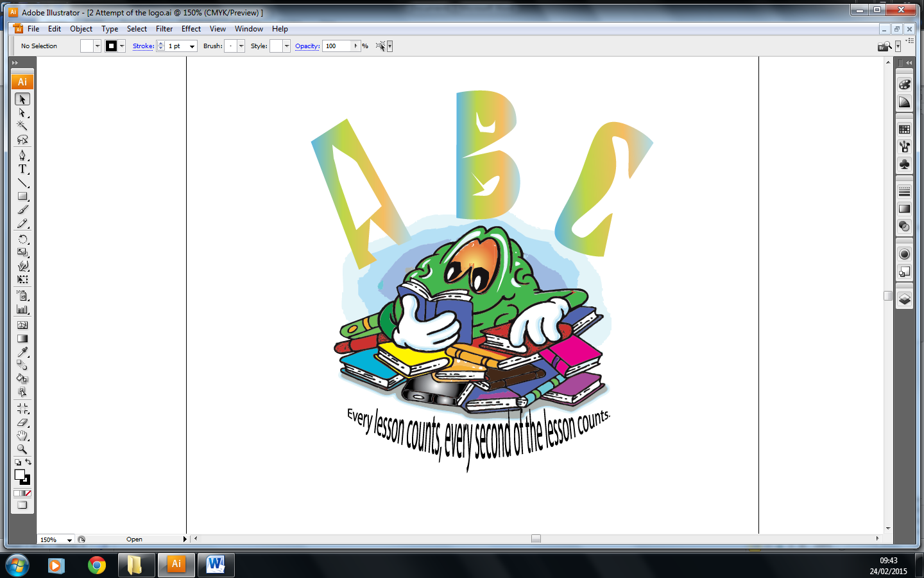Image resolution: width=924 pixels, height=578 pixels.
Task: Select the Pen tool
Action: [22, 155]
